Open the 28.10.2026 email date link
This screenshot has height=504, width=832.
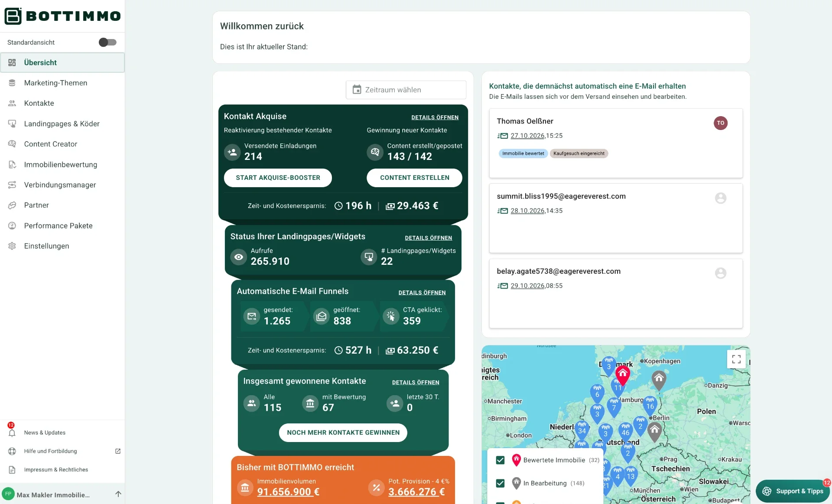click(527, 211)
